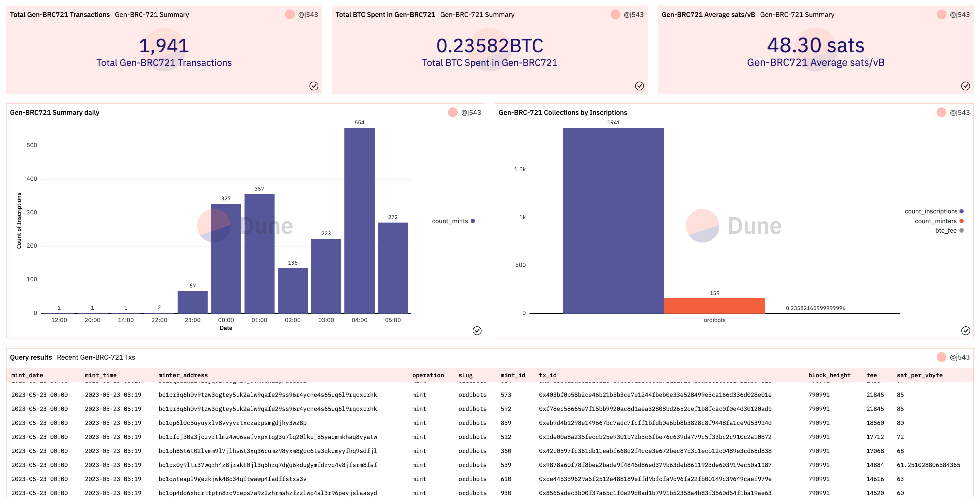The height and width of the screenshot is (497, 980).
Task: Click j543 avatar in Summary daily chart
Action: click(x=452, y=112)
